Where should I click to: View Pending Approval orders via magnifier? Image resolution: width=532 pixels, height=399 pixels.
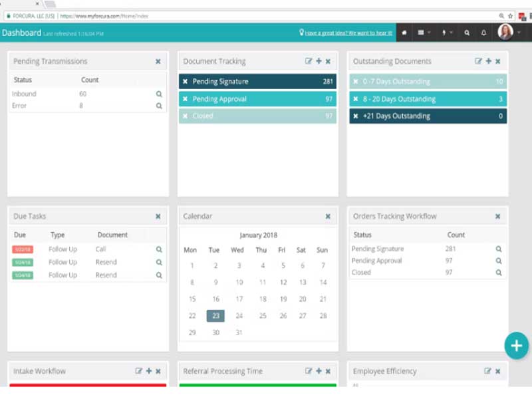click(498, 261)
